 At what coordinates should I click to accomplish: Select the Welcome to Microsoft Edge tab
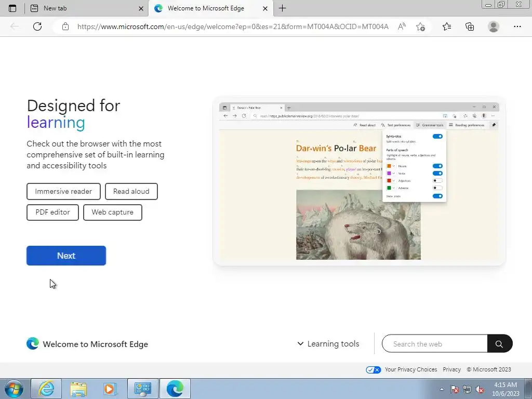click(211, 8)
